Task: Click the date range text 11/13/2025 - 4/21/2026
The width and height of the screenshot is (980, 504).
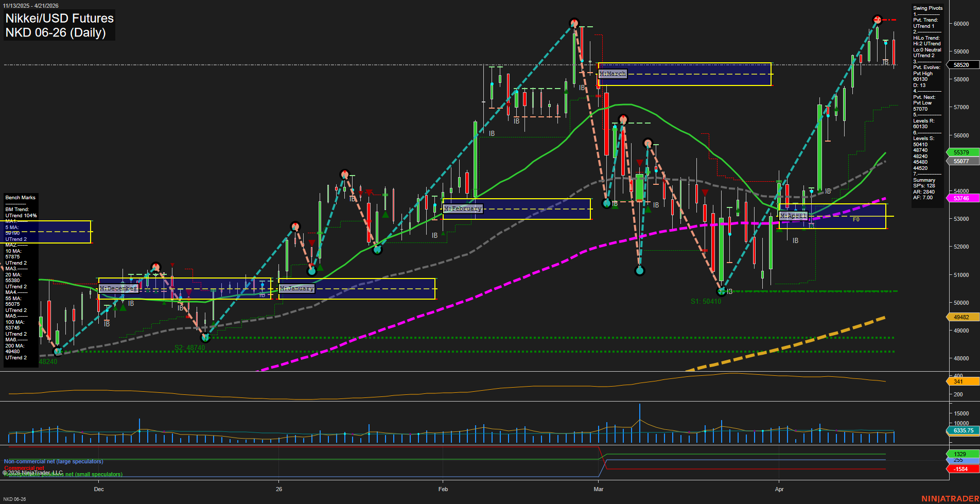Action: pos(31,5)
